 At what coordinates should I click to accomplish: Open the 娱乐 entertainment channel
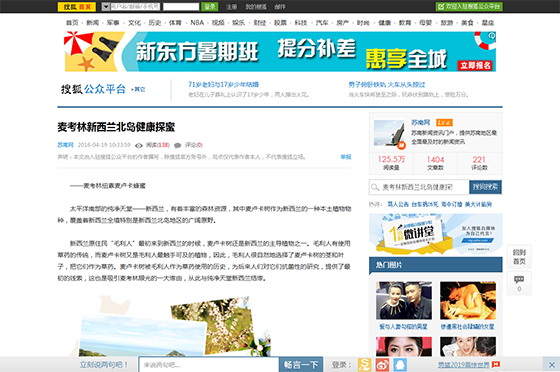pyautogui.click(x=239, y=22)
